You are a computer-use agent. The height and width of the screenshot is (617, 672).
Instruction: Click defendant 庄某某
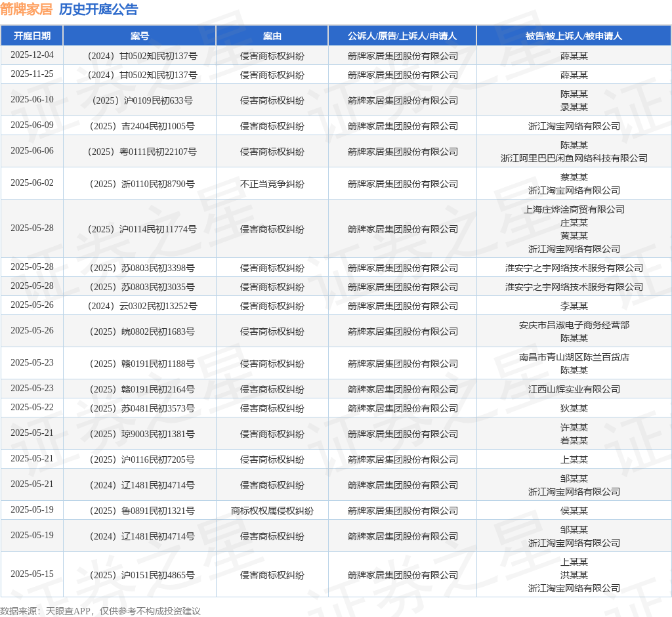574,223
